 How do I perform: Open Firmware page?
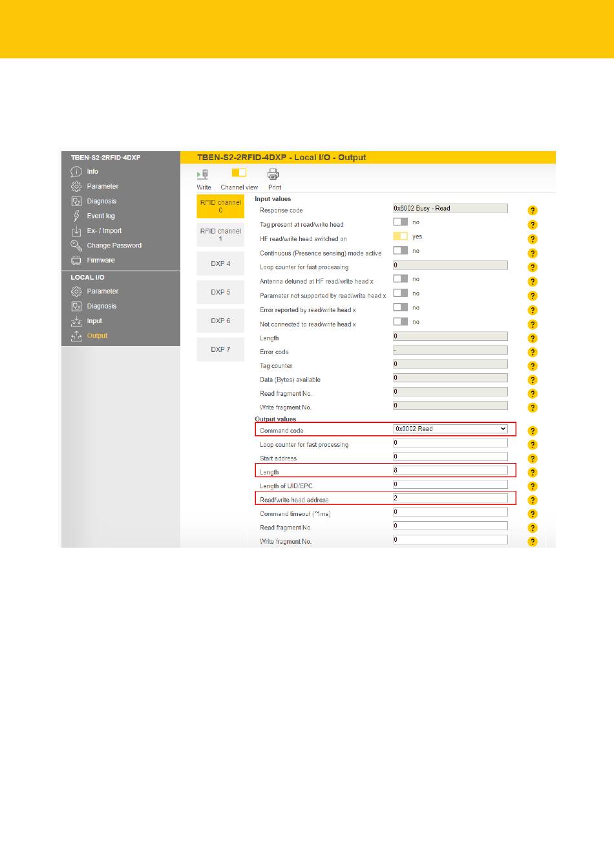[x=101, y=260]
